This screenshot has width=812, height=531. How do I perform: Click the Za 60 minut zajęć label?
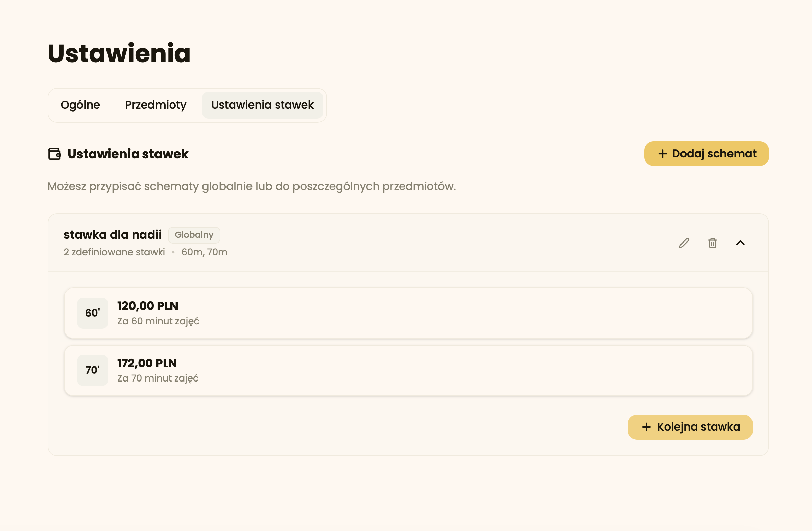click(x=158, y=321)
